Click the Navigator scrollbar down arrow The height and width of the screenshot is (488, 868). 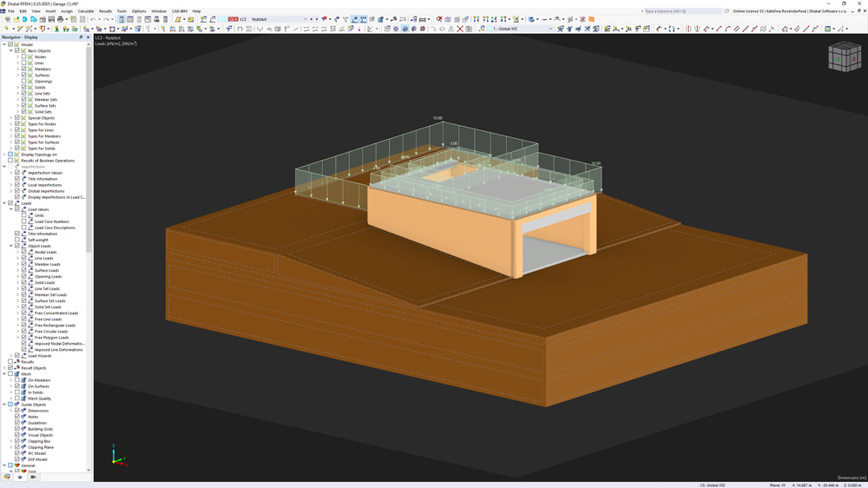[89, 470]
